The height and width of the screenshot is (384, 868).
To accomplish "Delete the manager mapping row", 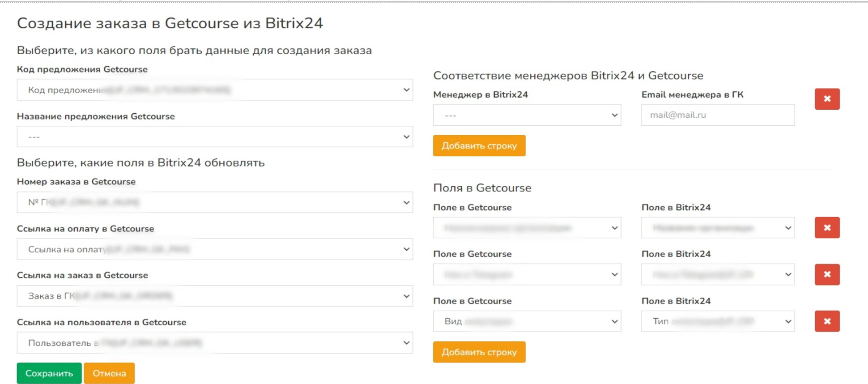I will click(827, 99).
